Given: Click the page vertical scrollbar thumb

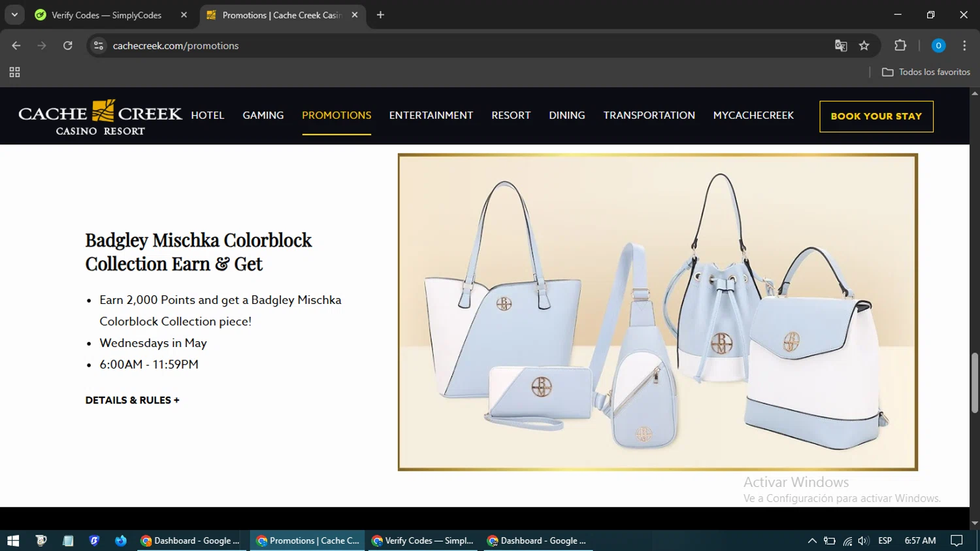Looking at the screenshot, I should [x=974, y=383].
